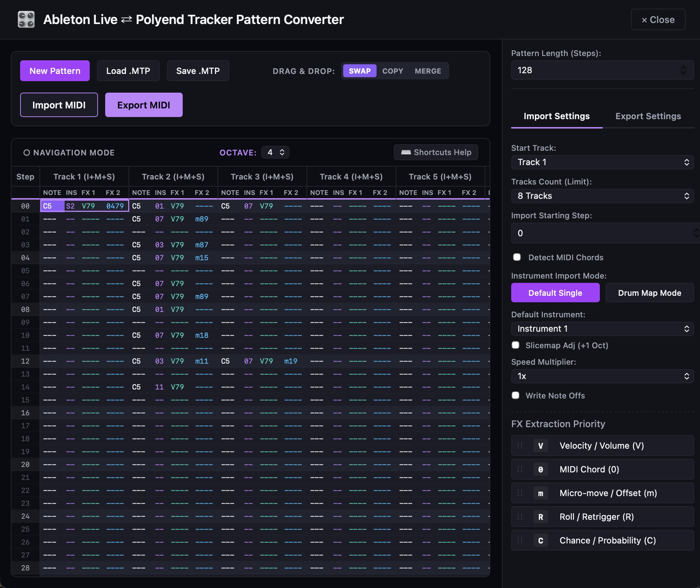Open the Speed Multiplier 1x dropdown
This screenshot has height=588, width=700.
pyautogui.click(x=602, y=376)
